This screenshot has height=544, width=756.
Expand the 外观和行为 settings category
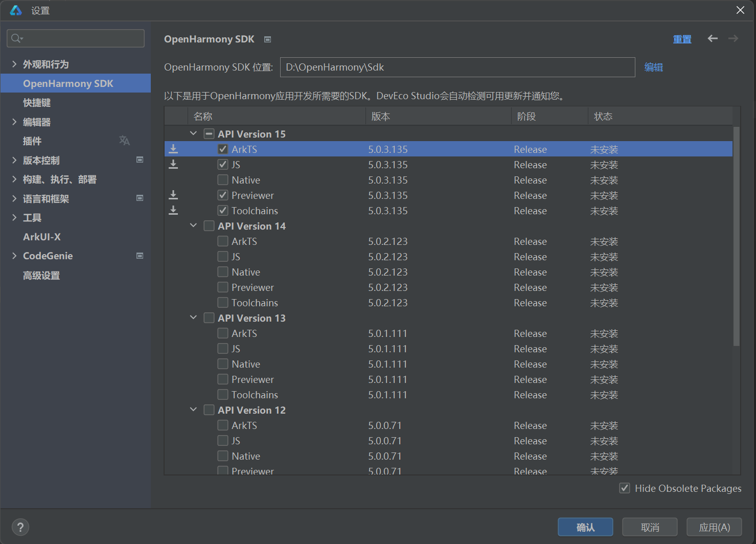coord(14,64)
